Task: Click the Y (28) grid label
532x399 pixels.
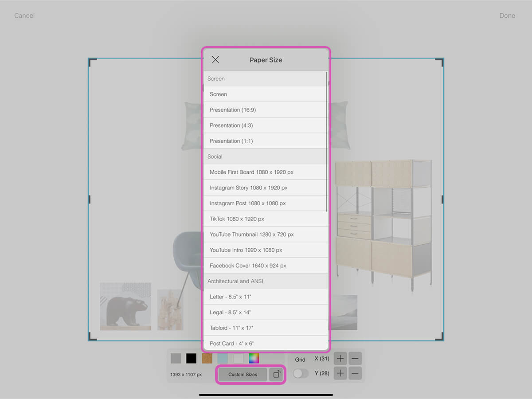Action: point(322,373)
